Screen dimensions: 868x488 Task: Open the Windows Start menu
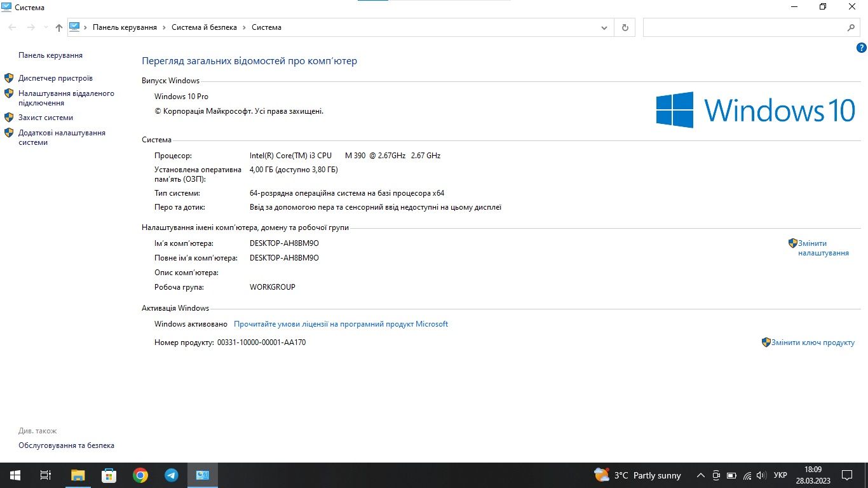coord(15,475)
